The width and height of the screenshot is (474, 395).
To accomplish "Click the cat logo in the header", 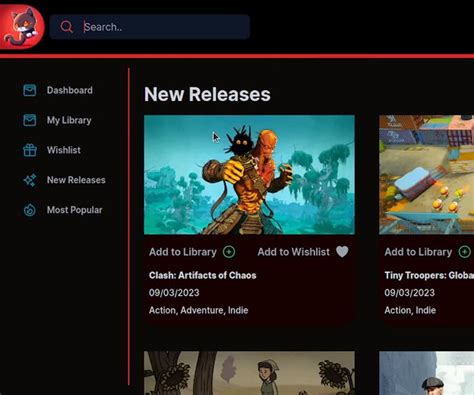I will click(x=22, y=26).
